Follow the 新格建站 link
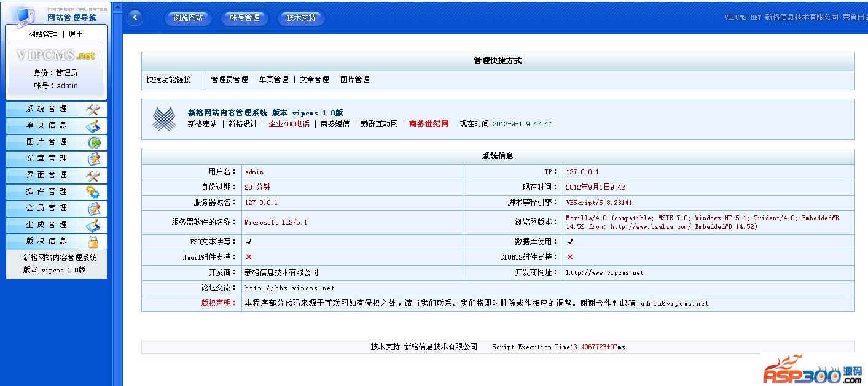Viewport: 868px width, 386px height. coord(202,124)
